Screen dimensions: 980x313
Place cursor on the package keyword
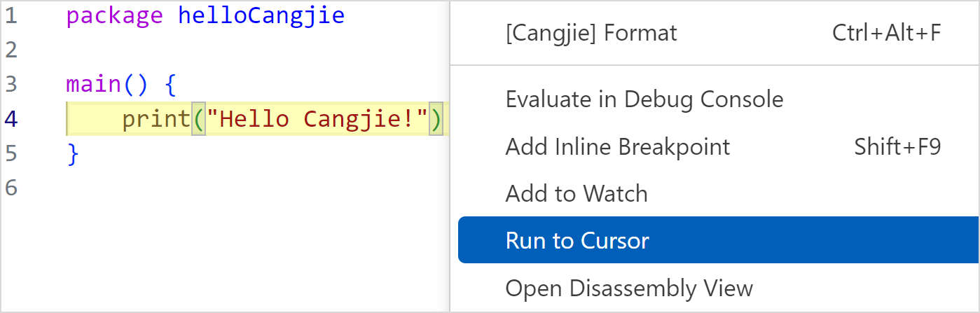click(115, 16)
